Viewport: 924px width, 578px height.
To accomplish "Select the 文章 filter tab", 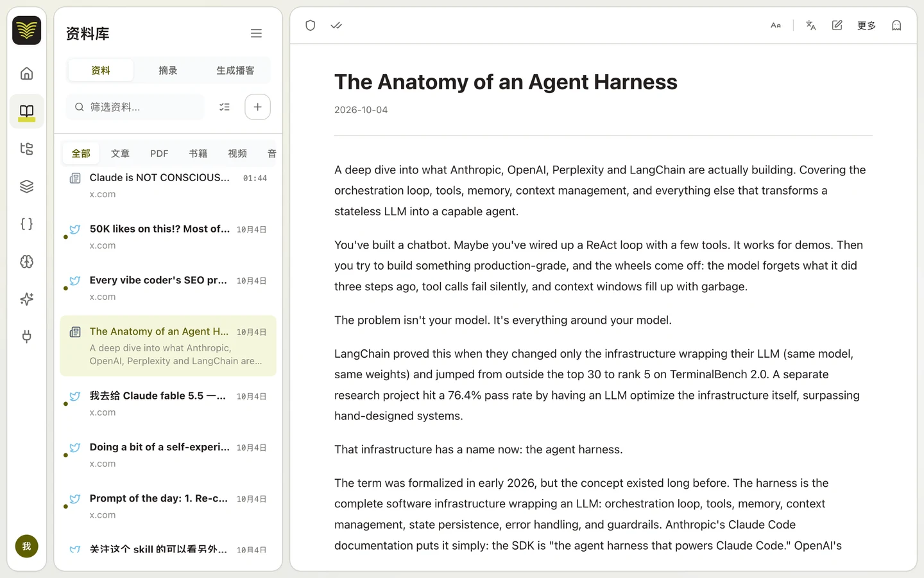I will [120, 153].
